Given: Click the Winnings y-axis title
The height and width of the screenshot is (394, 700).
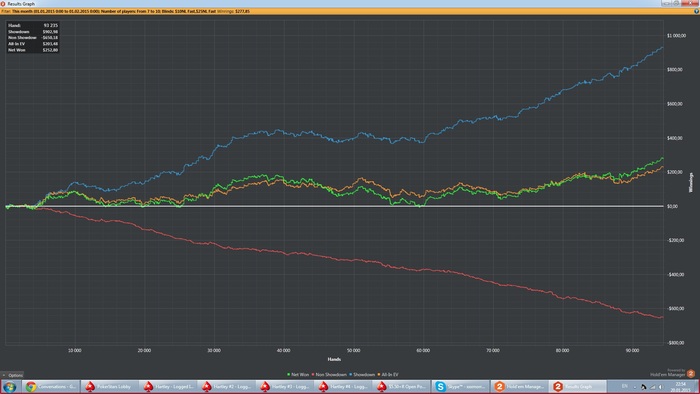Looking at the screenshot, I should pyautogui.click(x=691, y=182).
